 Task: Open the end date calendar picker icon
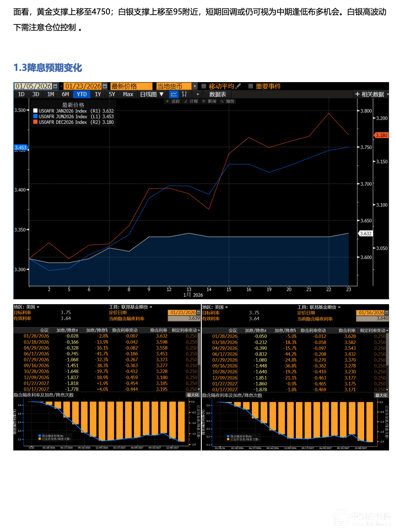(105, 86)
